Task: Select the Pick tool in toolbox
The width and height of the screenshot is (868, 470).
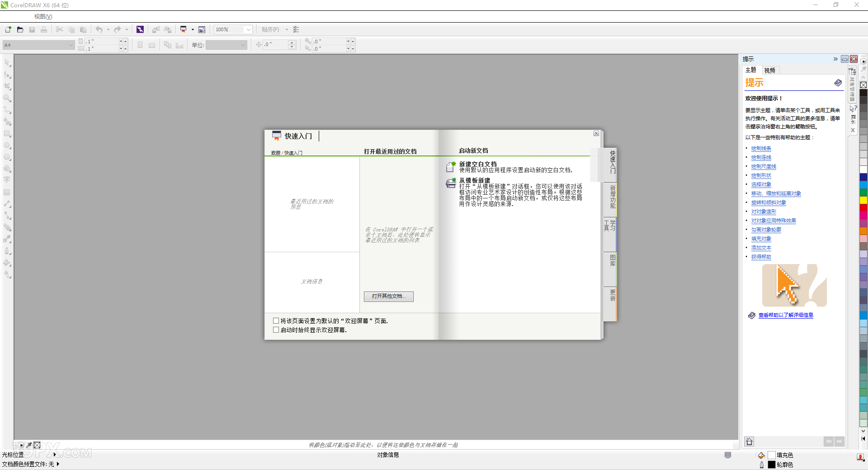Action: [x=7, y=62]
